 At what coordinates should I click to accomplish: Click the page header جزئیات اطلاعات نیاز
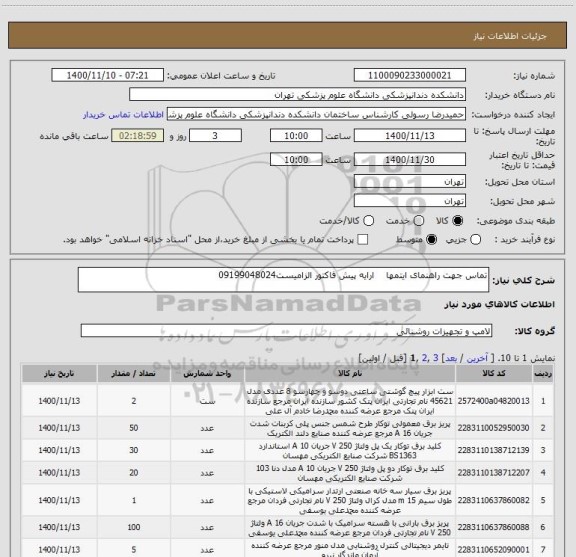coord(510,36)
